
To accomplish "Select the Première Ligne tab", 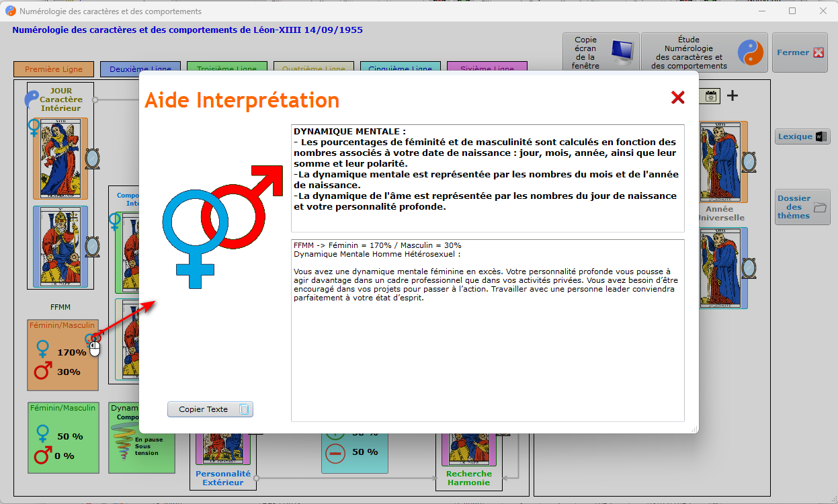I will (54, 69).
